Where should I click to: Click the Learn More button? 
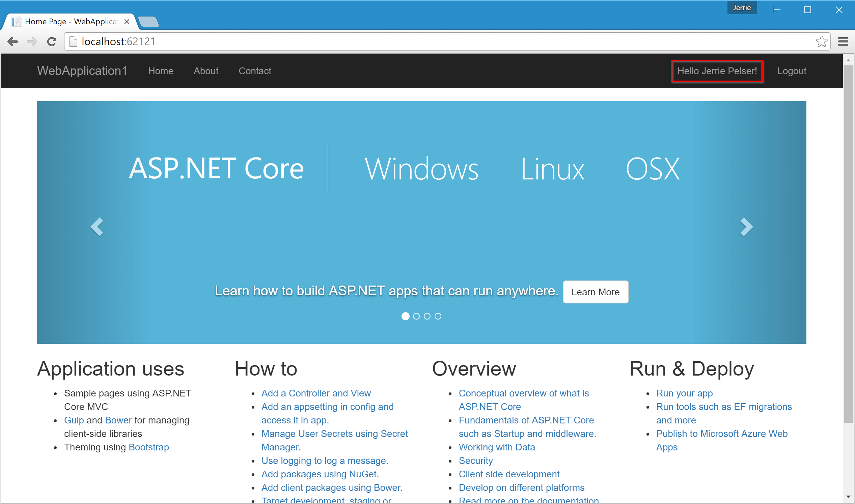(596, 292)
